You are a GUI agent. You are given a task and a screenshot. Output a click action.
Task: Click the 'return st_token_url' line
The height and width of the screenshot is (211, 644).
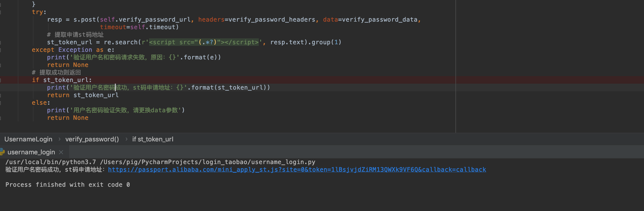pos(83,95)
